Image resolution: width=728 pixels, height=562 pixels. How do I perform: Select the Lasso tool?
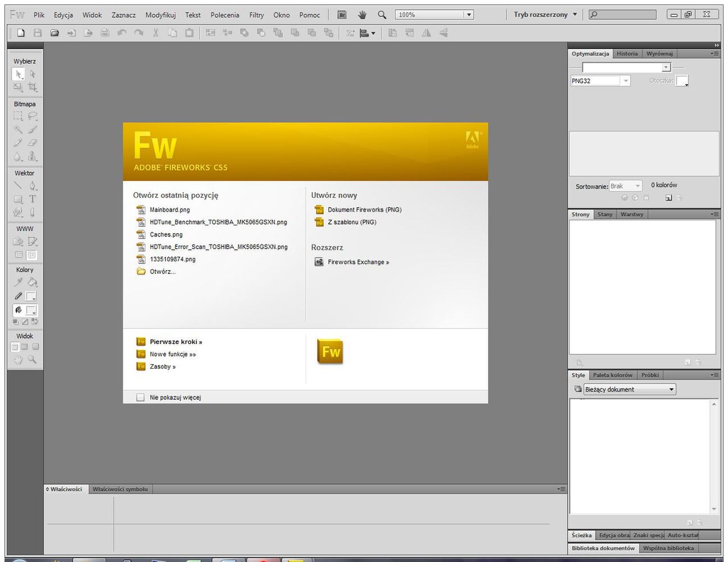coord(32,116)
